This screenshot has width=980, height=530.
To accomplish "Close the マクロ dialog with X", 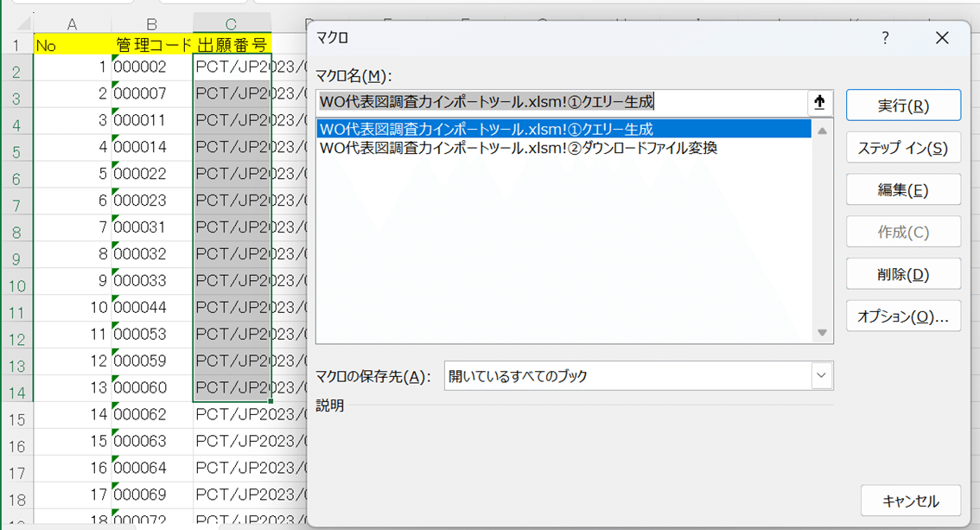I will [942, 38].
